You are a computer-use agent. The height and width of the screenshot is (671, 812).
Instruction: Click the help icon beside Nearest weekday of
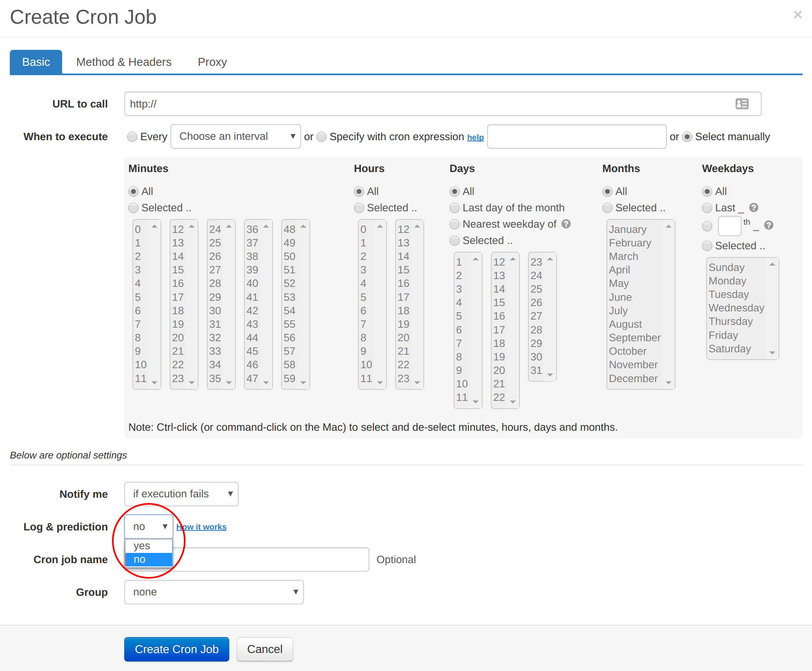(x=566, y=224)
